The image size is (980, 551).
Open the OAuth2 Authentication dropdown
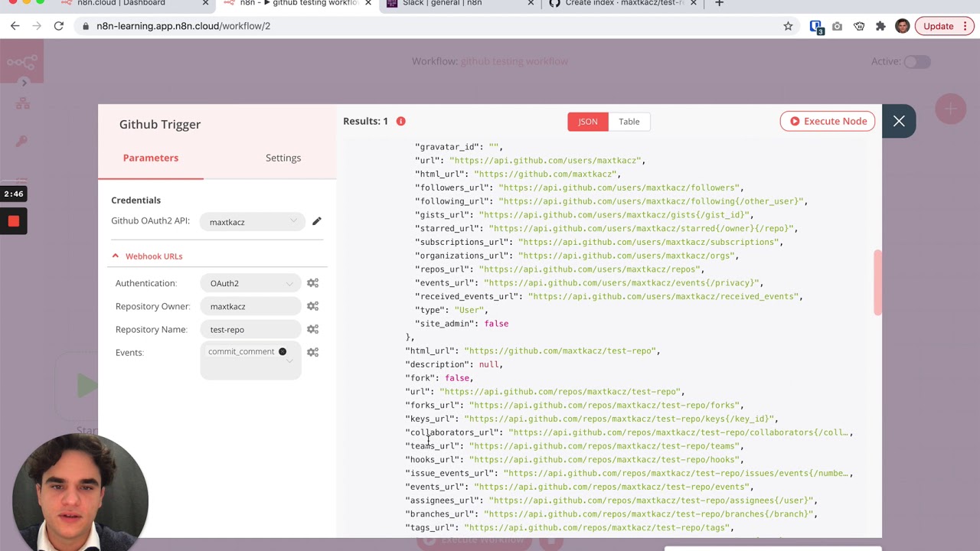pos(250,282)
